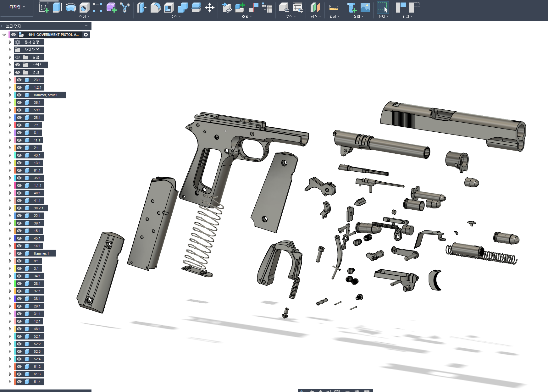Toggle visibility of Hammer:1 component
Screen dimensions: 548x392
pos(19,253)
